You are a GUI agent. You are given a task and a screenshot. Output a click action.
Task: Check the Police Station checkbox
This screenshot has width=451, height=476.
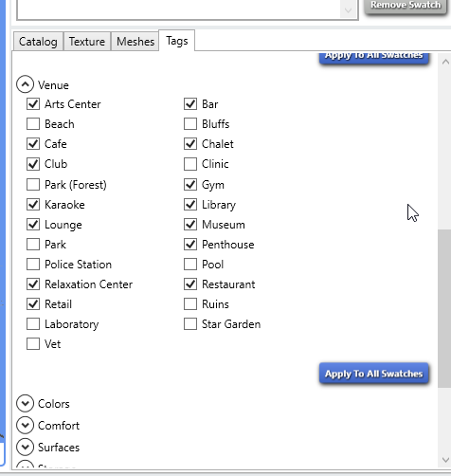[x=33, y=265]
